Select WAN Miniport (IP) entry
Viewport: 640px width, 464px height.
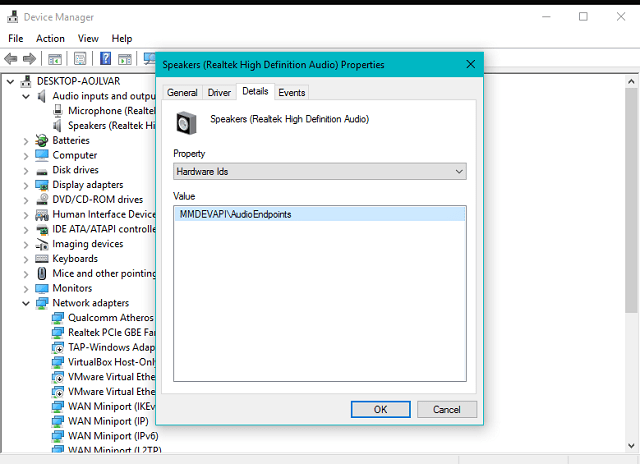(x=108, y=421)
